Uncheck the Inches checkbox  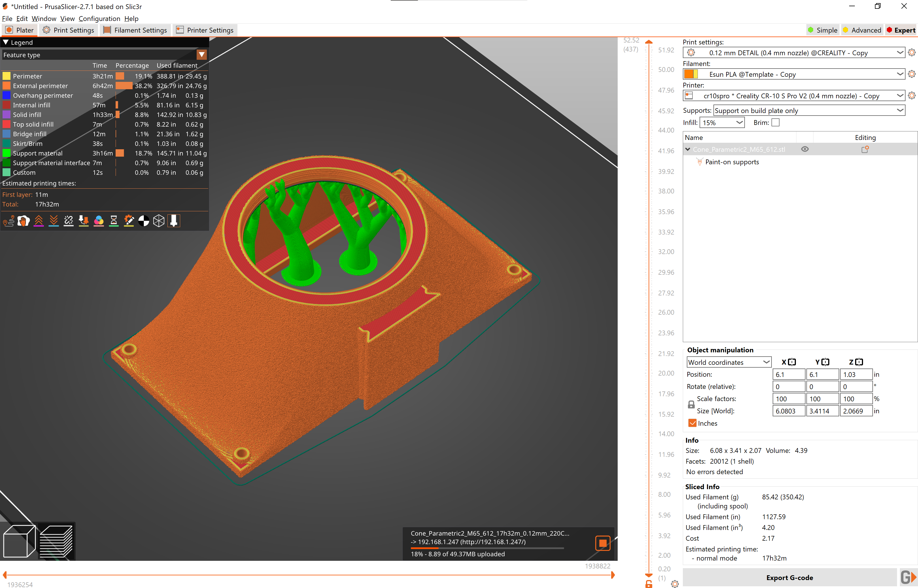[692, 423]
